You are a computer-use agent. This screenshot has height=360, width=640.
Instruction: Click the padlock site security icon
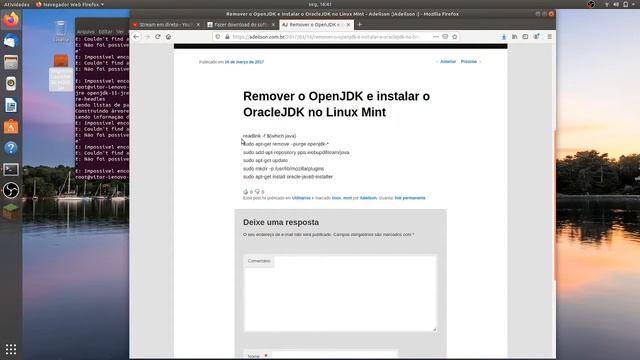[x=227, y=37]
